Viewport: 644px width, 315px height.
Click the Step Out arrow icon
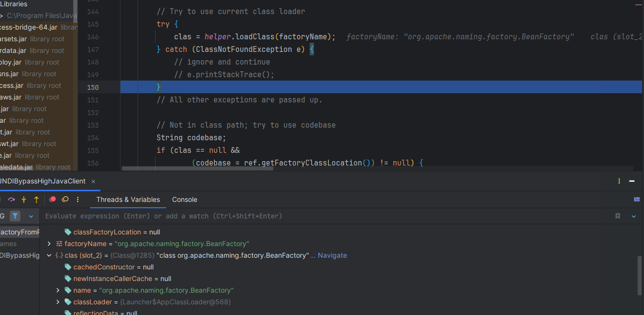(x=36, y=199)
